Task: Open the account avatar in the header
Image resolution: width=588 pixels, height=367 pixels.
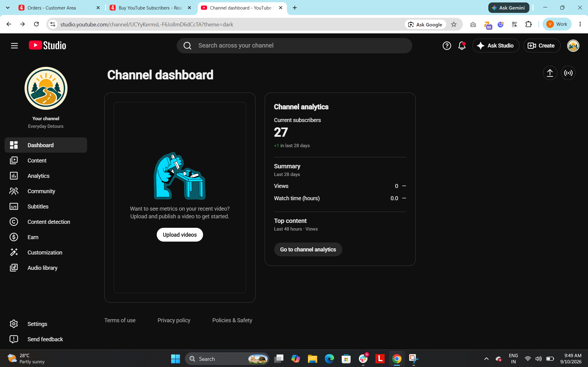Action: (x=573, y=46)
